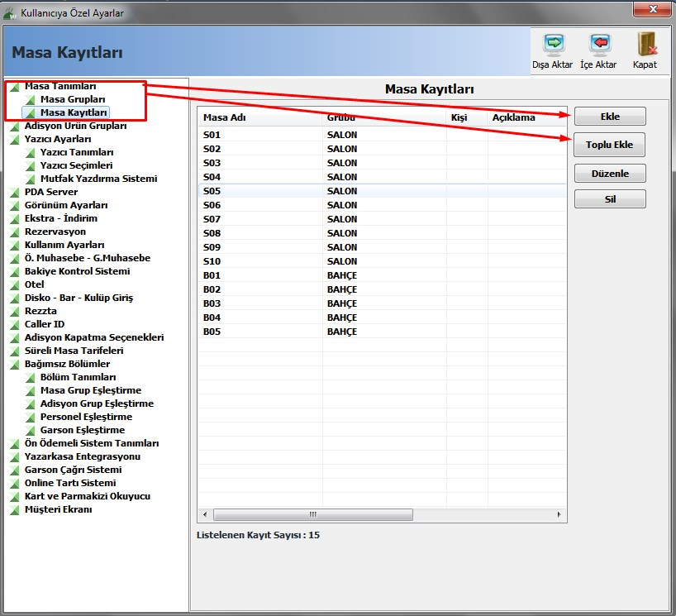This screenshot has width=676, height=616.
Task: Open Kart ve Parmakizi Okuyucu settings
Action: pyautogui.click(x=88, y=496)
